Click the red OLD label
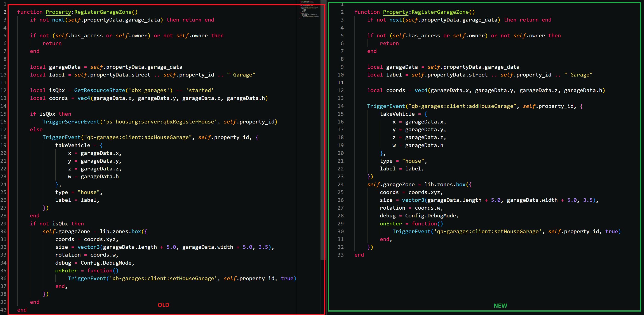The width and height of the screenshot is (644, 315). click(163, 305)
